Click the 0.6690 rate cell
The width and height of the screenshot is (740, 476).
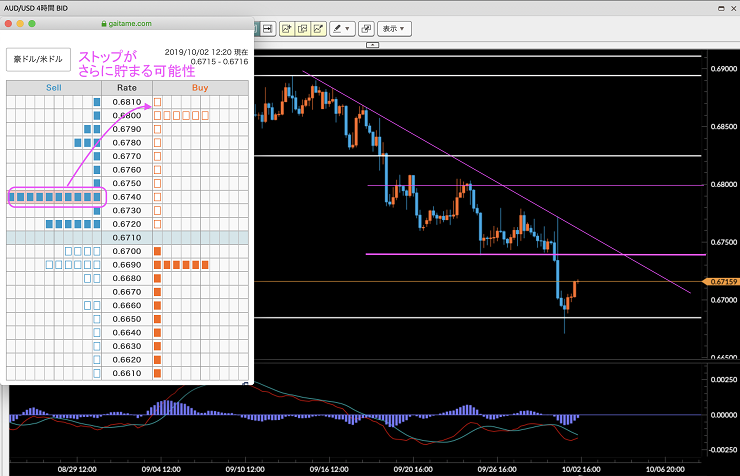(x=127, y=265)
